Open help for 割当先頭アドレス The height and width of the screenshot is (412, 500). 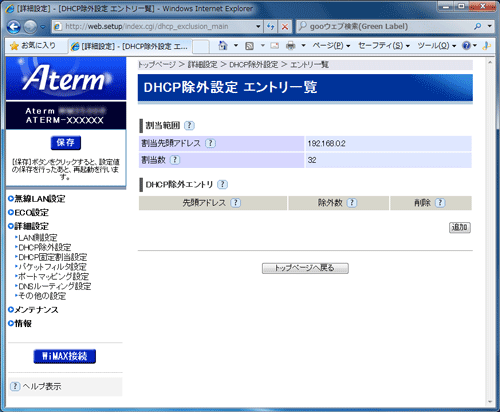click(x=210, y=143)
